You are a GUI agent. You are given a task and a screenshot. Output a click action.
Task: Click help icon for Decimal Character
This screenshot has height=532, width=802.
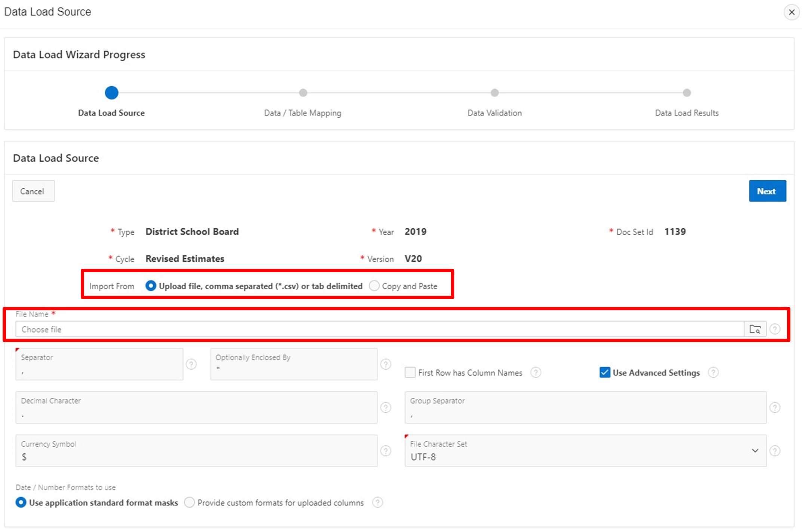pos(385,408)
